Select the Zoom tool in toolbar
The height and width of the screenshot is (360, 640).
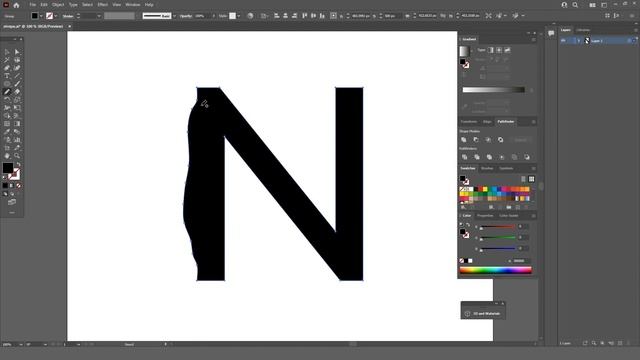17,156
